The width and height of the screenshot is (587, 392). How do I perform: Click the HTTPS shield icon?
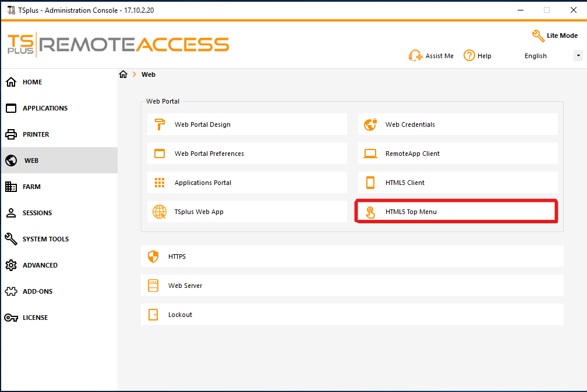154,256
